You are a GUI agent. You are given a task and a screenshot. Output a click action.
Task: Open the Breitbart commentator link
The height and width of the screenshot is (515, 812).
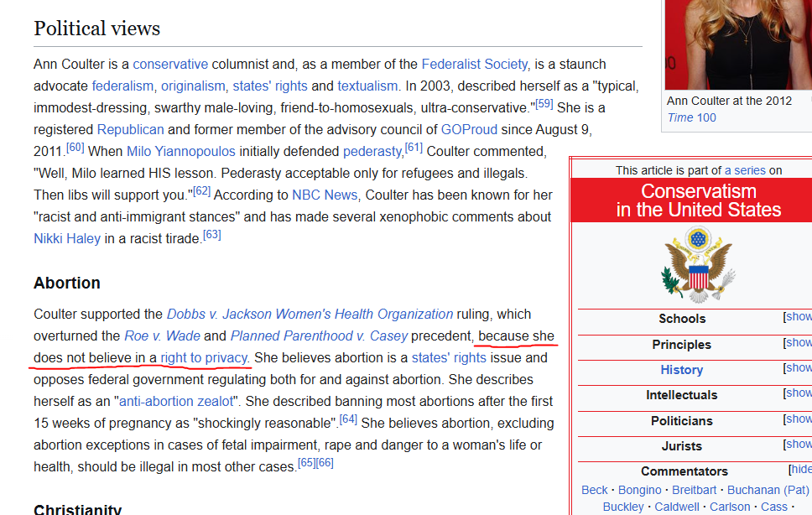tap(694, 490)
